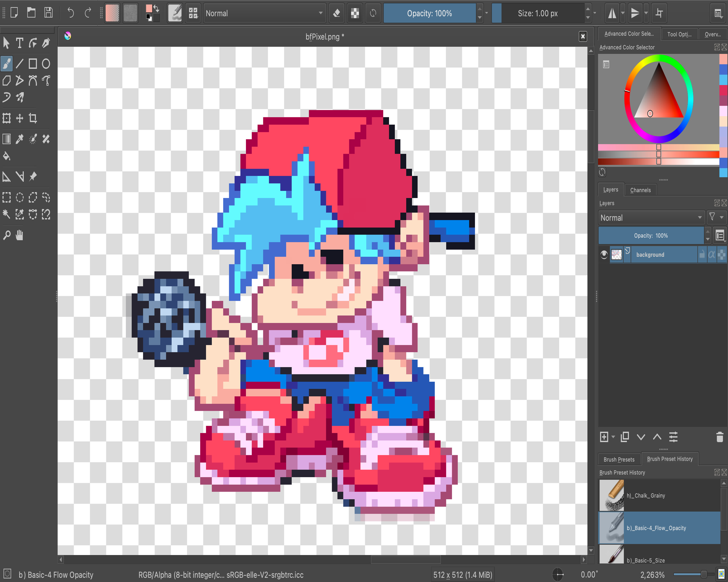This screenshot has width=728, height=582.
Task: Adjust the layer Opacity 100% slider
Action: 650,236
